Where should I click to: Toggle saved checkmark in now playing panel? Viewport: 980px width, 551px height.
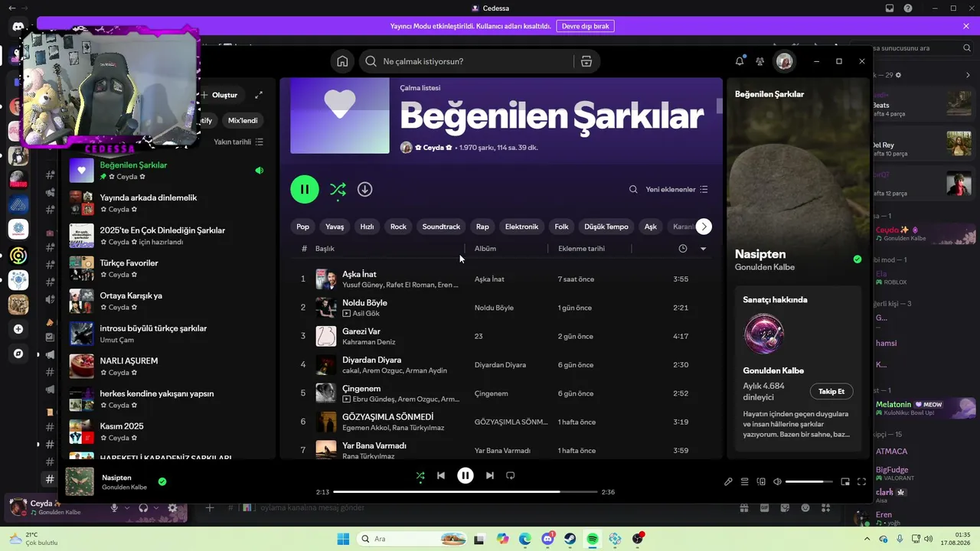[x=857, y=259]
